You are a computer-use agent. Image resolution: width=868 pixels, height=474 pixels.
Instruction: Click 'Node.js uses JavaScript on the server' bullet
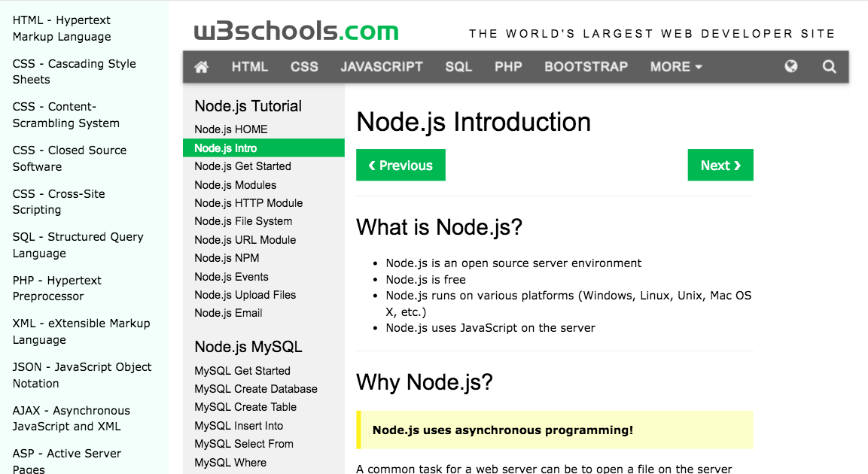(x=491, y=328)
